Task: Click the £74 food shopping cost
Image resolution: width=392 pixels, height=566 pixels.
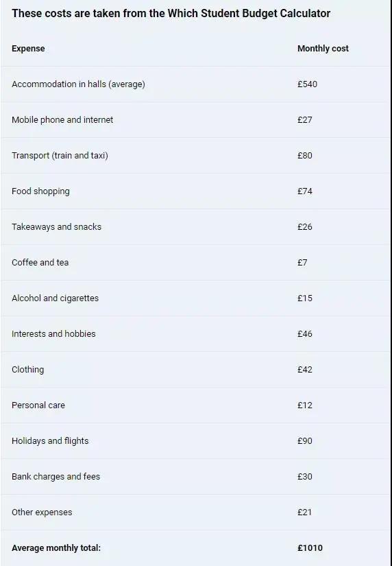Action: pyautogui.click(x=305, y=191)
